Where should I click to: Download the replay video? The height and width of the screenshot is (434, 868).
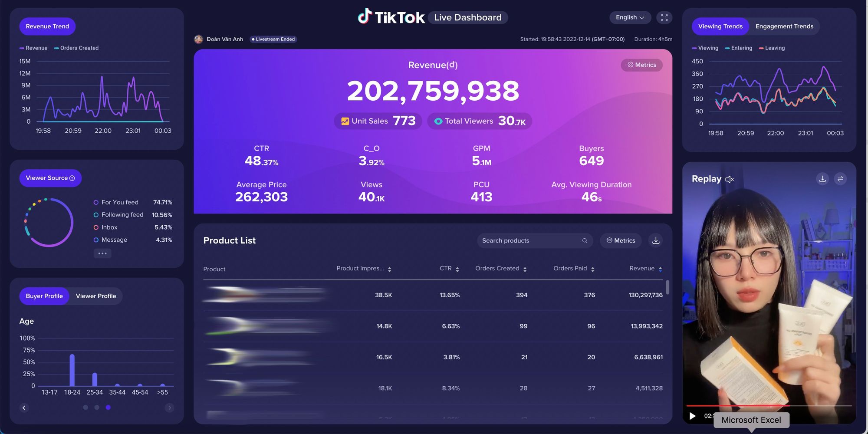tap(822, 179)
